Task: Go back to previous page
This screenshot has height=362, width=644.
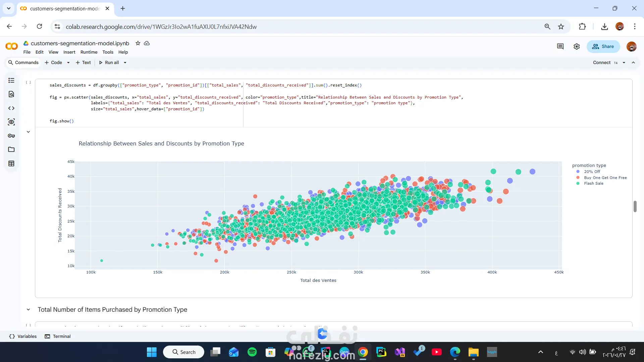Action: point(9,26)
